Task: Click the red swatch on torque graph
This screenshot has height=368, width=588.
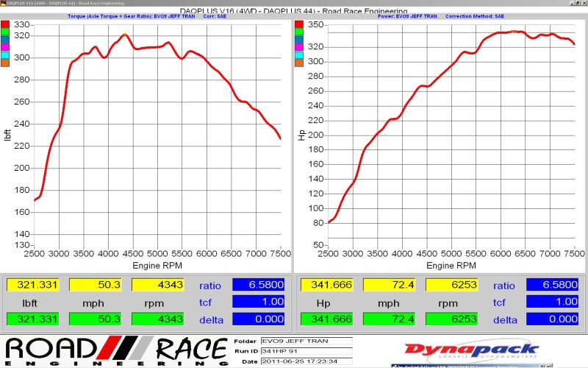Action: point(5,24)
